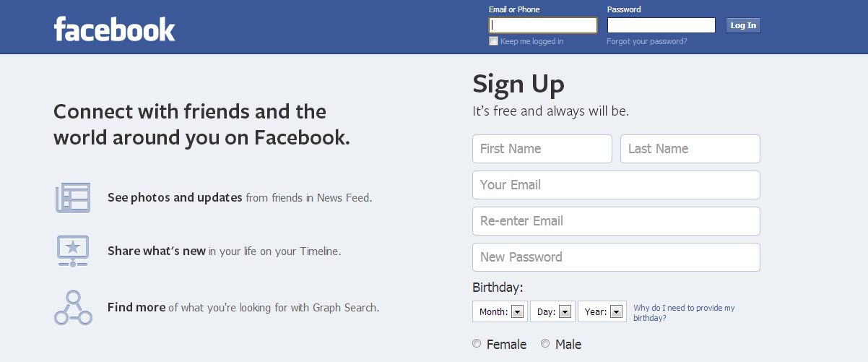This screenshot has width=868, height=362.
Task: Click the Re-enter Email field
Action: click(x=616, y=221)
